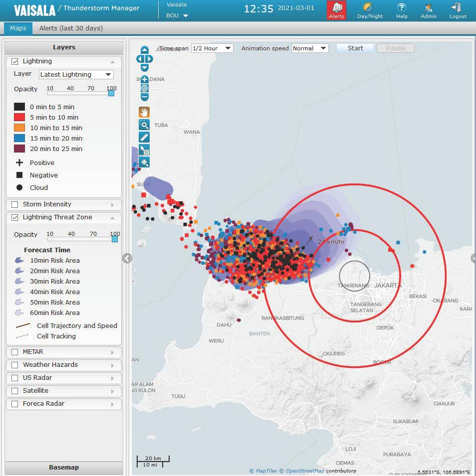
Task: Open the Animation speed Normal dropdown
Action: tap(310, 48)
